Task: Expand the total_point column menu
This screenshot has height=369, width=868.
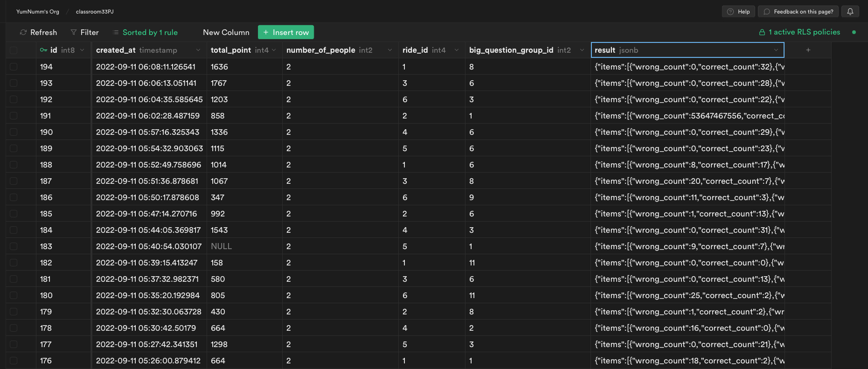Action: tap(274, 50)
